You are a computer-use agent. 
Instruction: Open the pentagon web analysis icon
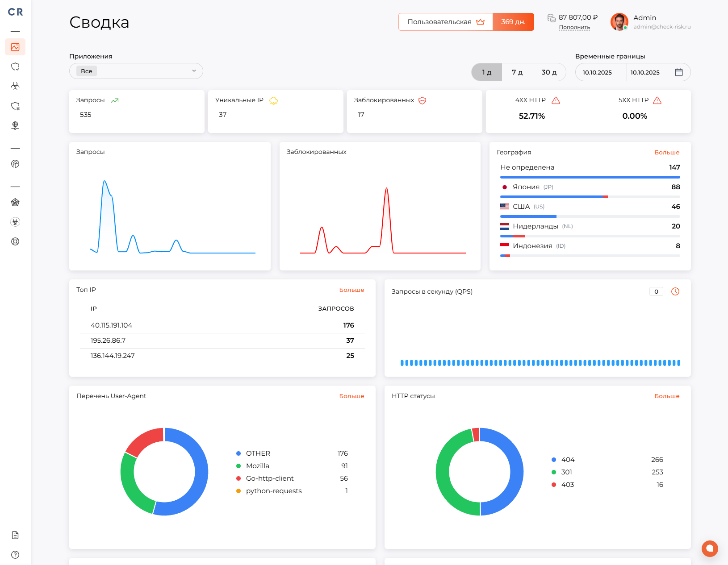(15, 202)
